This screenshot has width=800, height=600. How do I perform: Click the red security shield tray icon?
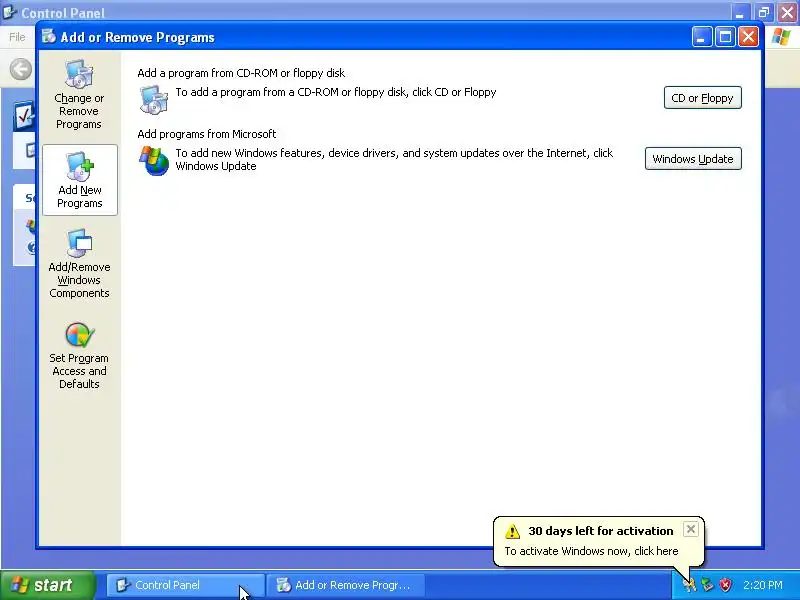pyautogui.click(x=725, y=585)
